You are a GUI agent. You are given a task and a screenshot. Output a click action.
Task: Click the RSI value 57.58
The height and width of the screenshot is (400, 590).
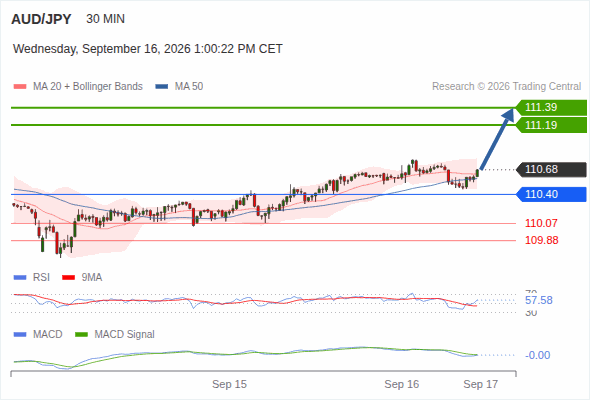pos(539,300)
